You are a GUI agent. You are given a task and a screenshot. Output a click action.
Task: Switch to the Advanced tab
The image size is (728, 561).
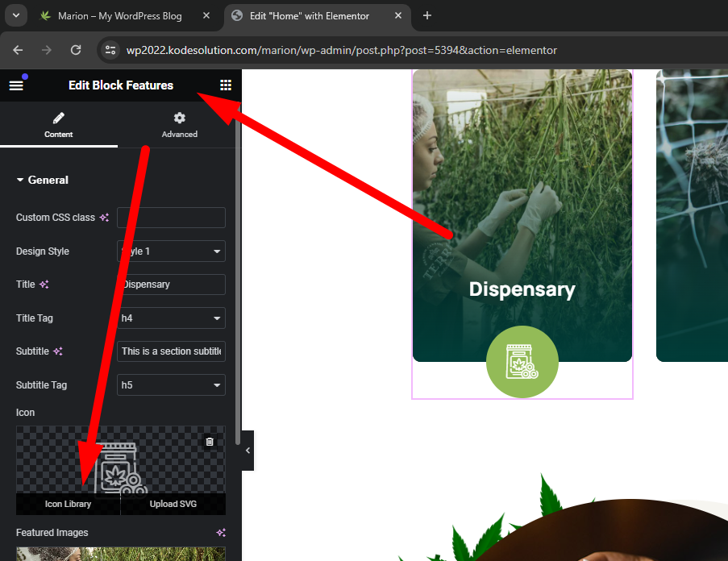tap(179, 125)
